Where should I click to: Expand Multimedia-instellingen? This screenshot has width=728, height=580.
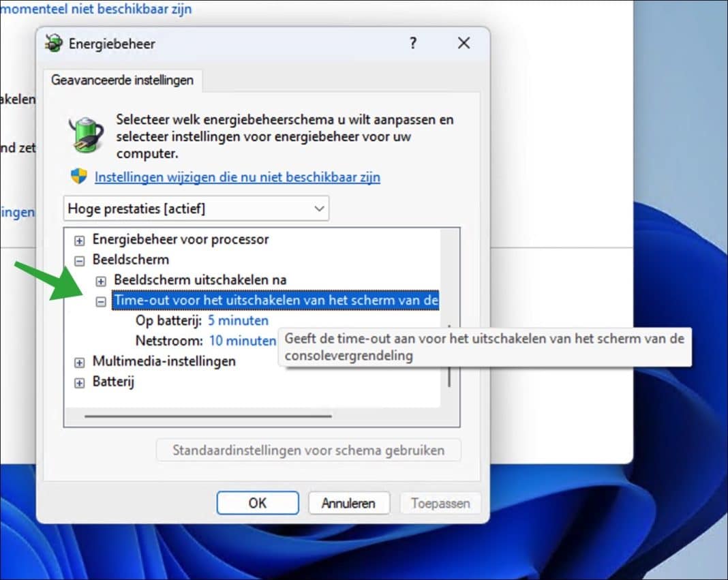[79, 362]
